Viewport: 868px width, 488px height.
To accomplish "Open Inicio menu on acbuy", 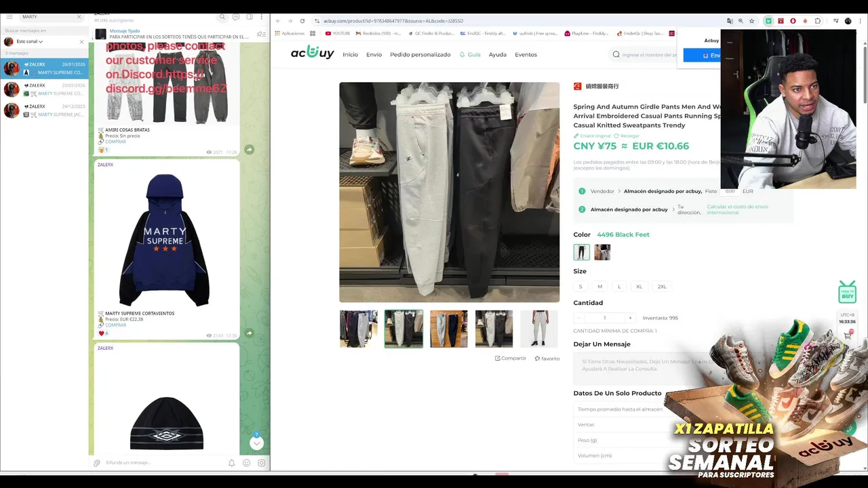I will click(350, 54).
